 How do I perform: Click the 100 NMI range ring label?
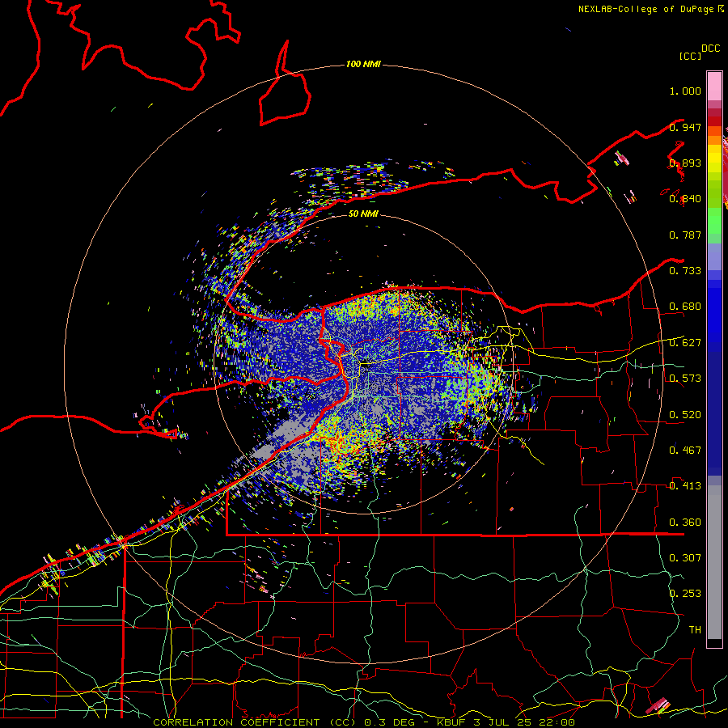363,64
